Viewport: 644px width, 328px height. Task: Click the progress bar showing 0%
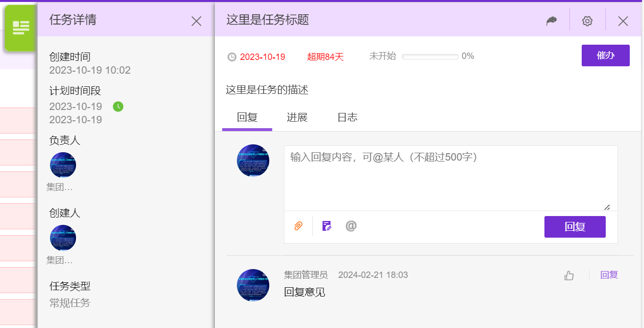click(430, 56)
